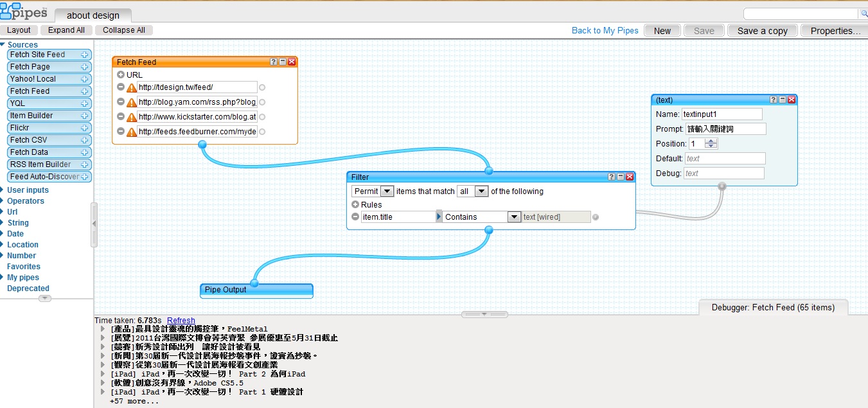Screen dimensions: 868x408
Task: Add a new URL with plus icon
Action: 121,75
